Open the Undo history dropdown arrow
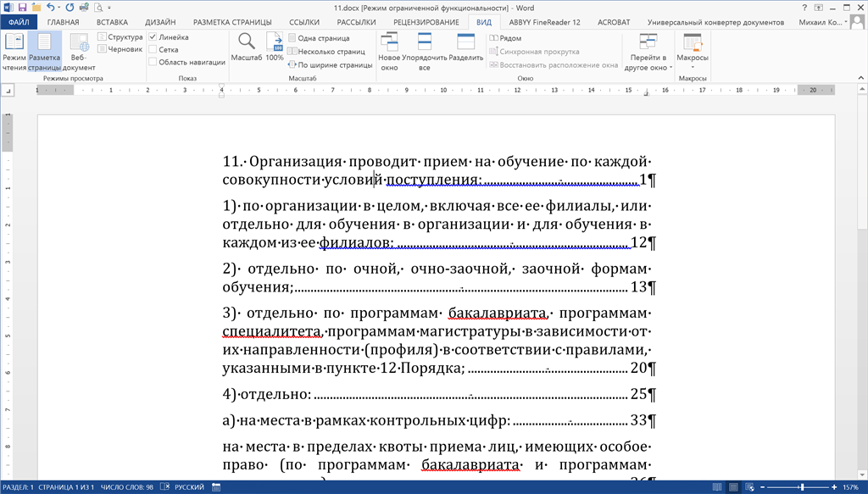 pos(58,8)
